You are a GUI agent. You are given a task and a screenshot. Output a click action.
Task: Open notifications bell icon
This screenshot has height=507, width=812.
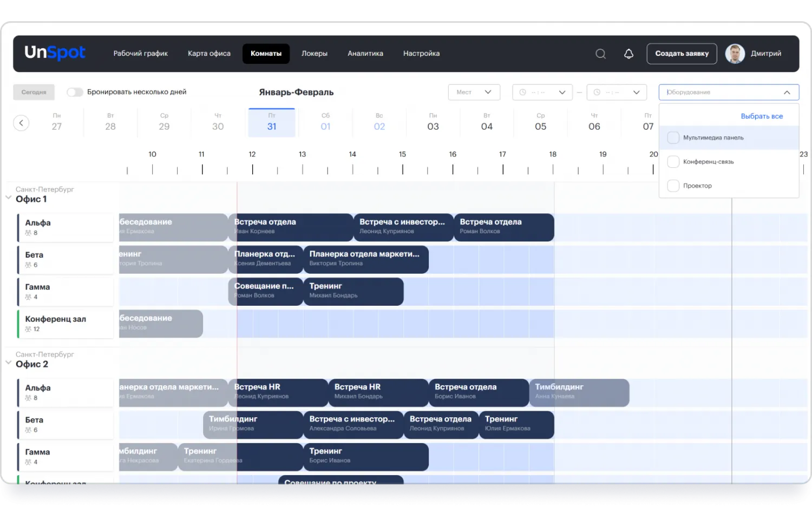point(628,54)
